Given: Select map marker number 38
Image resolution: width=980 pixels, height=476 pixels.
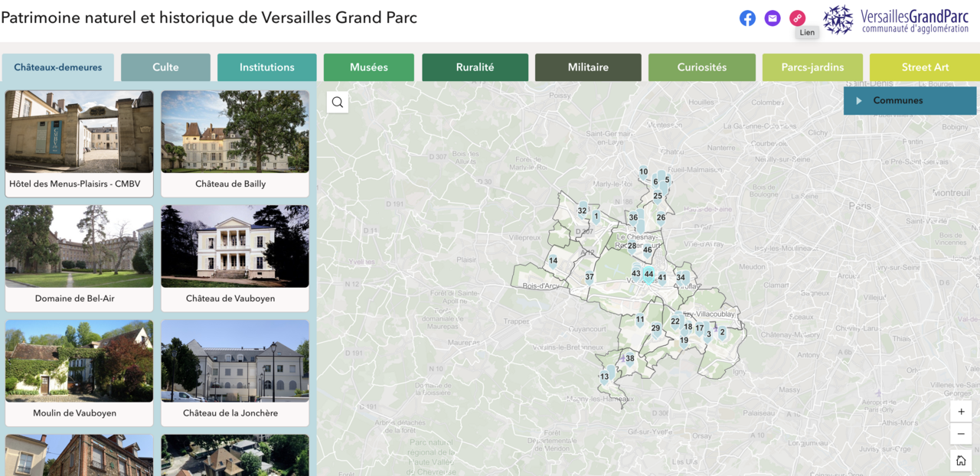Looking at the screenshot, I should 630,359.
